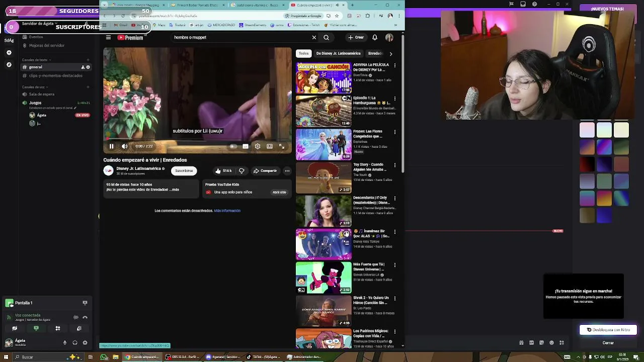
Task: Stop Pantalla 1 screen share
Action: click(85, 303)
